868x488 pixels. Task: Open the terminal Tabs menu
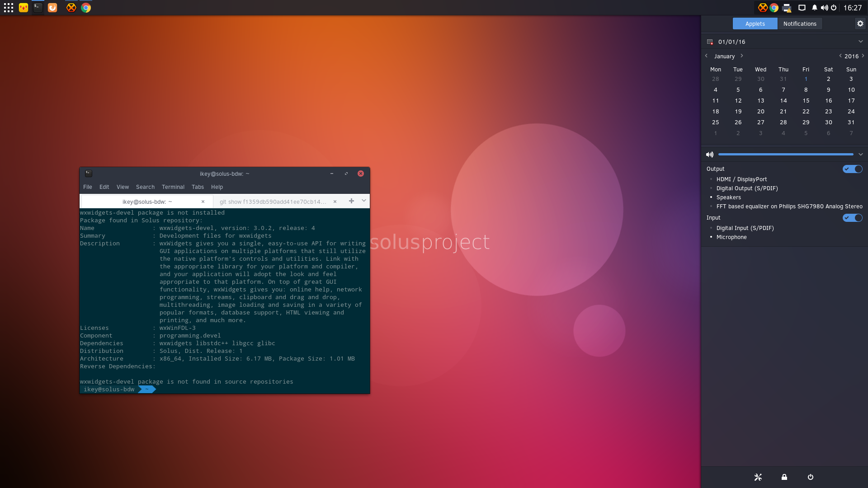point(198,187)
